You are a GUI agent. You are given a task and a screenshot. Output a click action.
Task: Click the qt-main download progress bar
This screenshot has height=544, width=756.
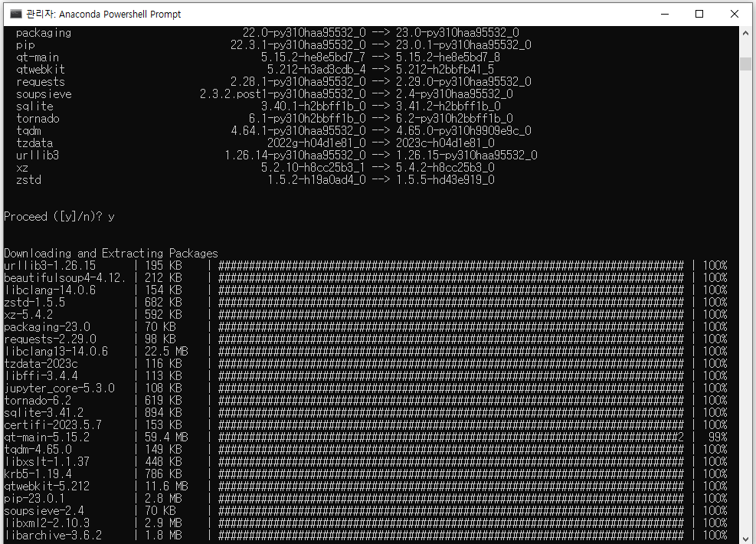tap(451, 437)
